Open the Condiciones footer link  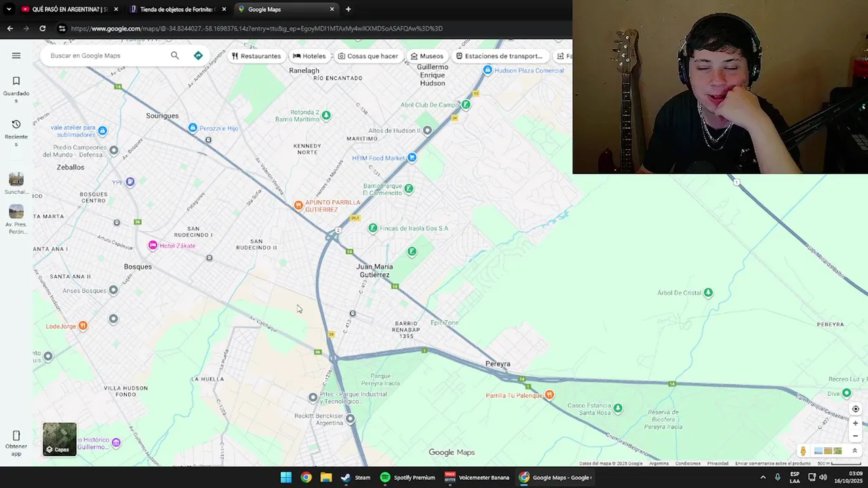tap(688, 464)
